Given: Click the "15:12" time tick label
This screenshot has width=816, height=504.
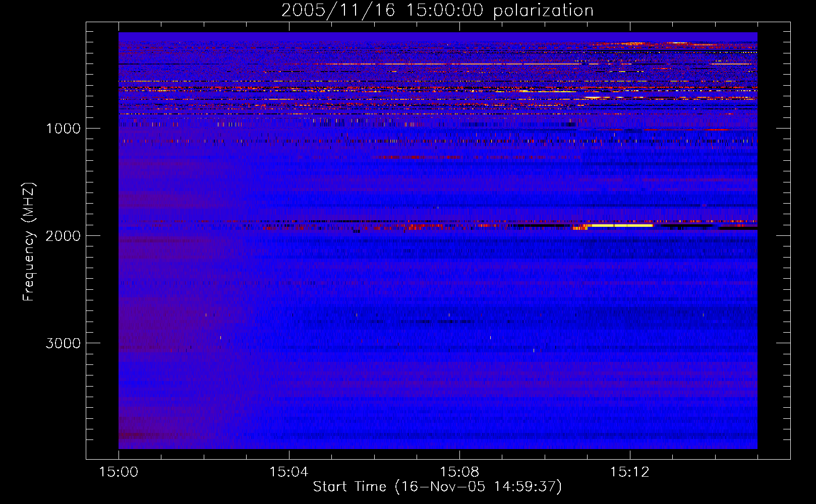Looking at the screenshot, I should [x=629, y=472].
